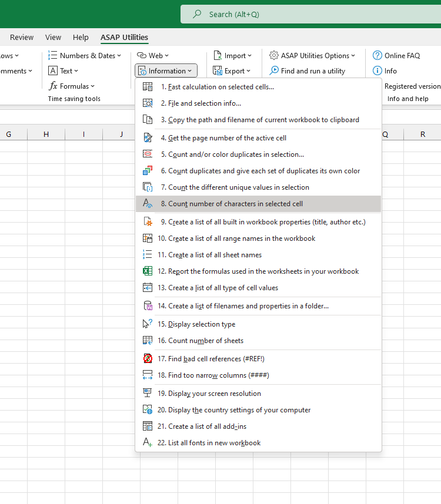Click the Count number of characters icon
The image size is (441, 504).
(x=148, y=203)
